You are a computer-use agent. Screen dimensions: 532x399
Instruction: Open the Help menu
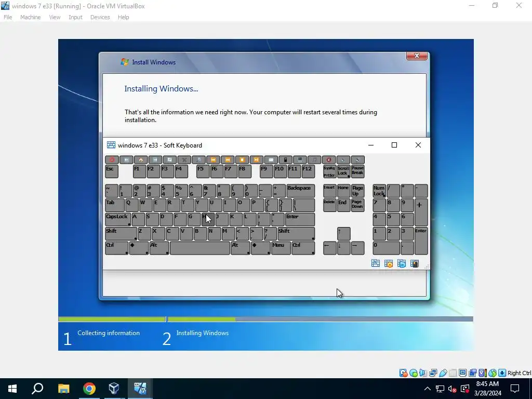tap(124, 17)
